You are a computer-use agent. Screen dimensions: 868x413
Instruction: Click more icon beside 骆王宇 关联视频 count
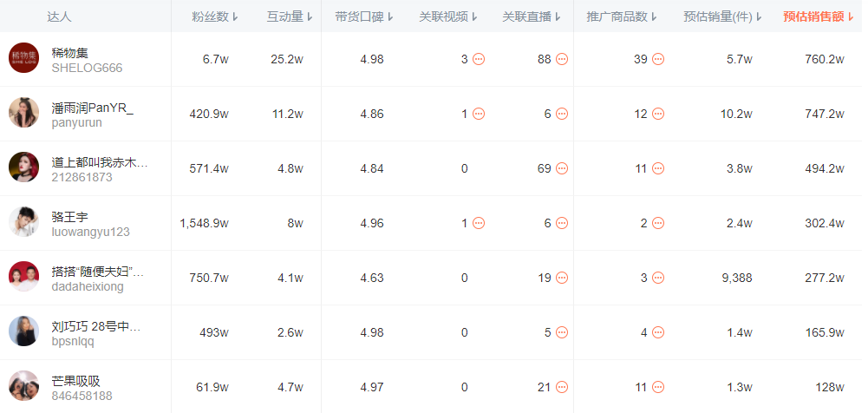(x=479, y=223)
